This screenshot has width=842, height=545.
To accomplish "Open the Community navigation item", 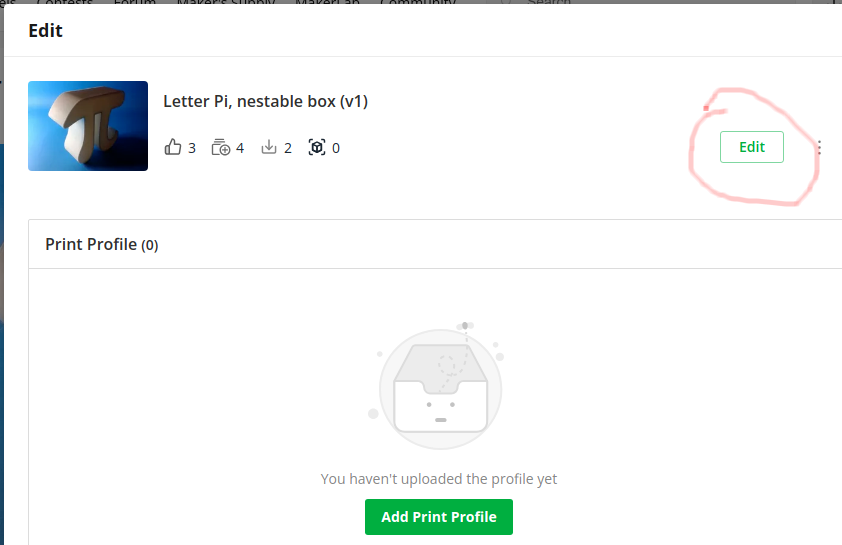I will (x=418, y=2).
